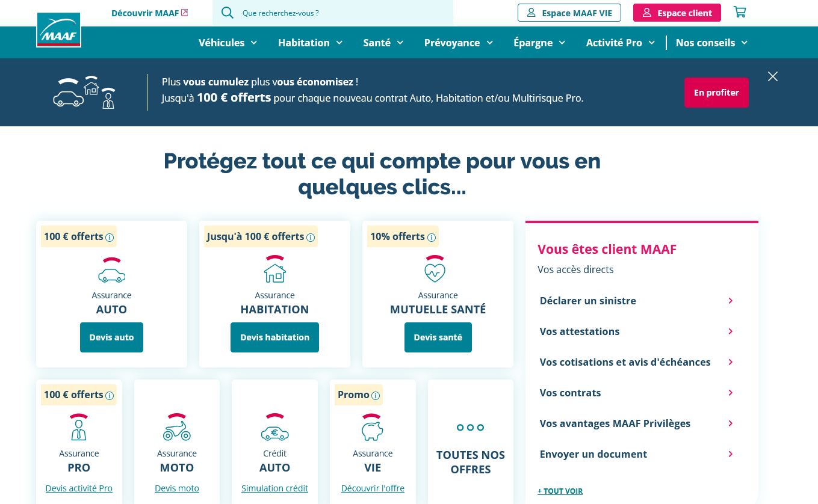This screenshot has height=504, width=818.
Task: Click the info icon beside Promo badge
Action: pos(376,396)
